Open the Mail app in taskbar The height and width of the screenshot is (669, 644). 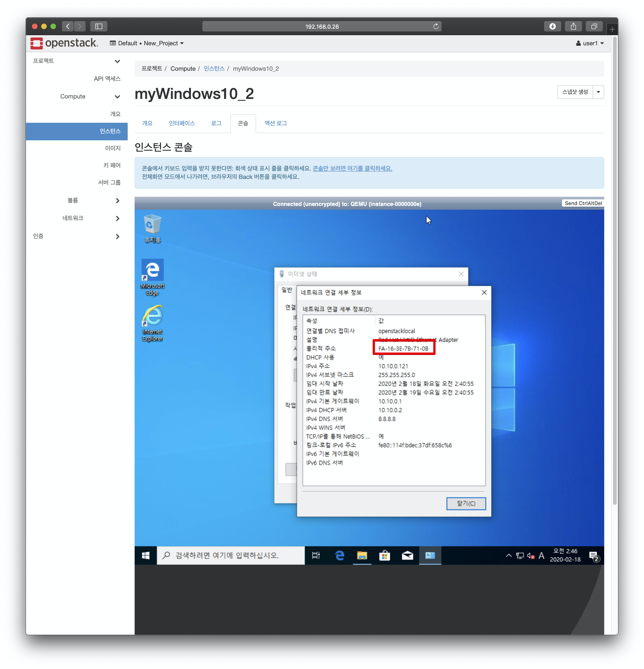[x=407, y=555]
